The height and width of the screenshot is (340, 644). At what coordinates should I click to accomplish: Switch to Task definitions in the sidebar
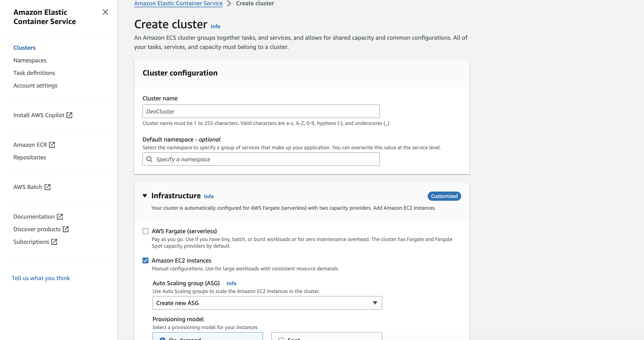34,73
